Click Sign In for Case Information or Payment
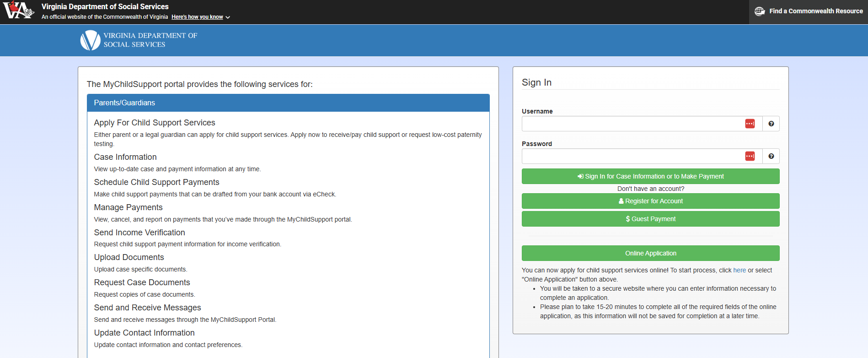868x358 pixels. (x=650, y=176)
